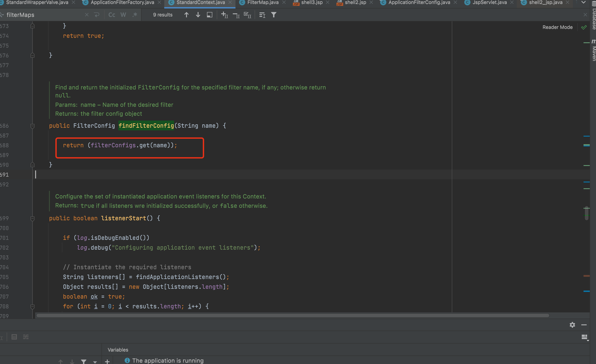Click the findFilterConfig method name
Screen dimensions: 596x364
pyautogui.click(x=146, y=125)
